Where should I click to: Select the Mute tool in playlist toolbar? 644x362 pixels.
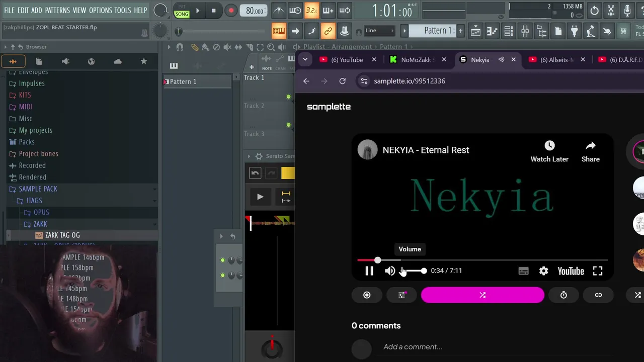(227, 47)
